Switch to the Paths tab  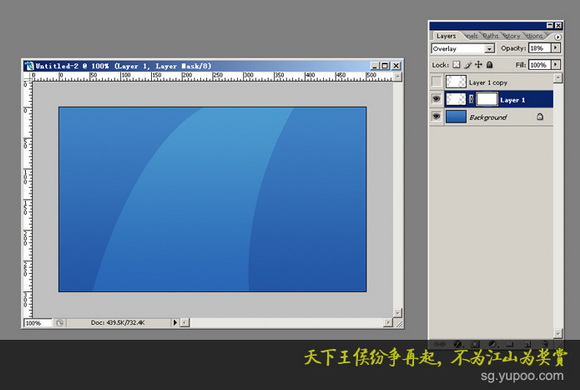(490, 36)
